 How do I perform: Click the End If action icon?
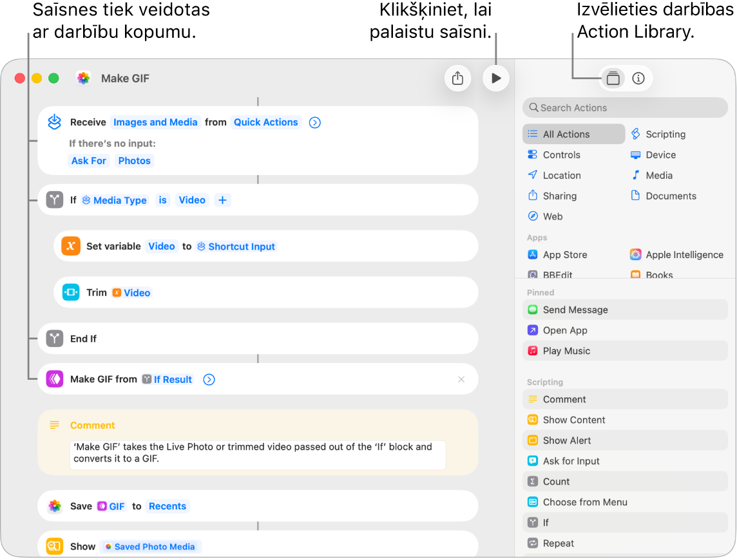54,339
